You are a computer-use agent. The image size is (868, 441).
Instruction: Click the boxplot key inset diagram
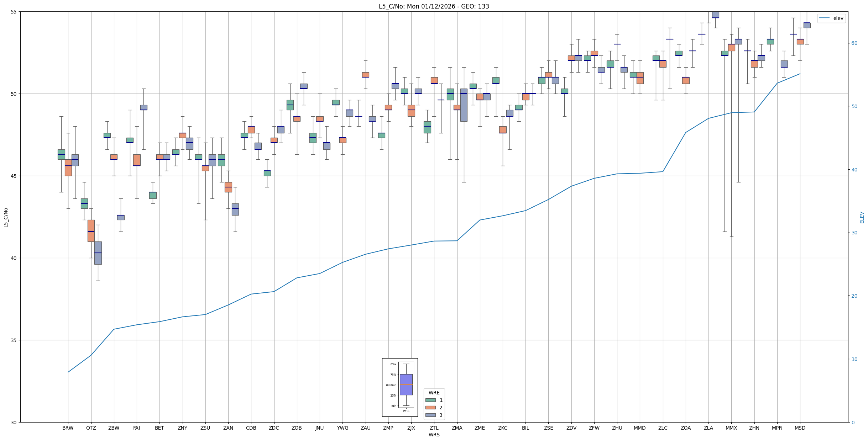tap(400, 387)
